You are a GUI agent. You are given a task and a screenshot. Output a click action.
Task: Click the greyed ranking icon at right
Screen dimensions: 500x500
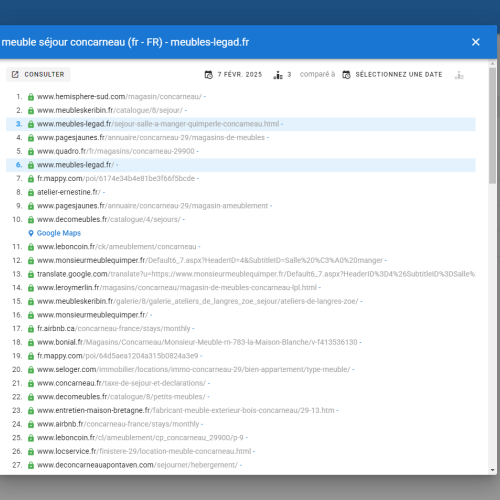coord(459,75)
